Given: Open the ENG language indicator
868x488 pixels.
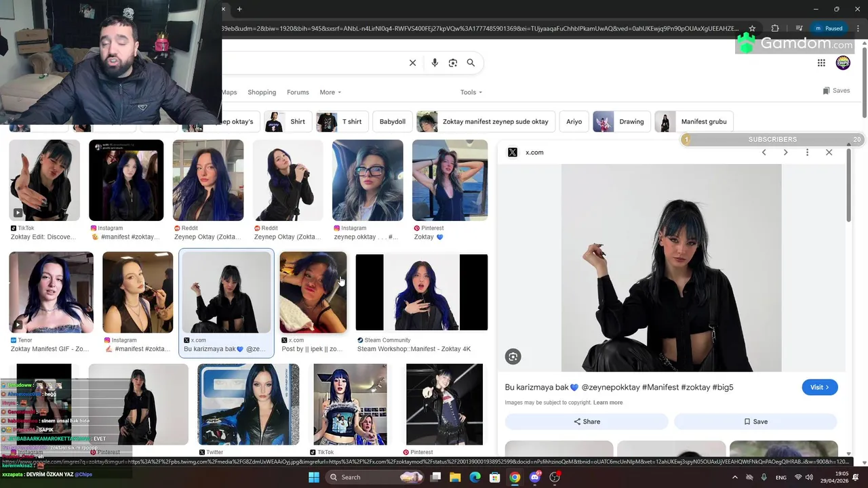Looking at the screenshot, I should (x=781, y=477).
